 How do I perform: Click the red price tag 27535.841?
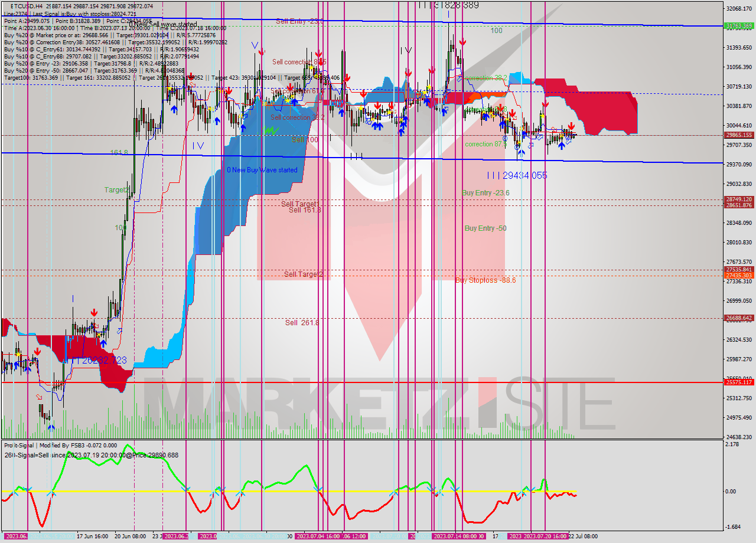point(739,270)
